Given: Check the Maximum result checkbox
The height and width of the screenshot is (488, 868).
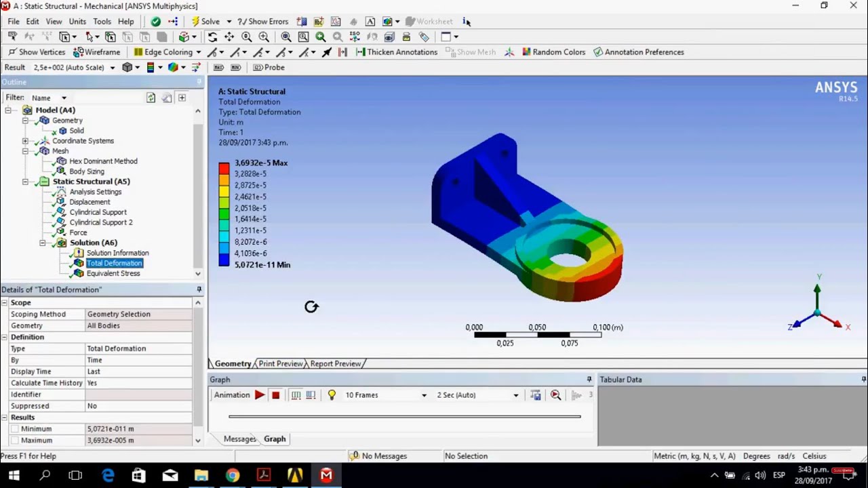Looking at the screenshot, I should 15,441.
